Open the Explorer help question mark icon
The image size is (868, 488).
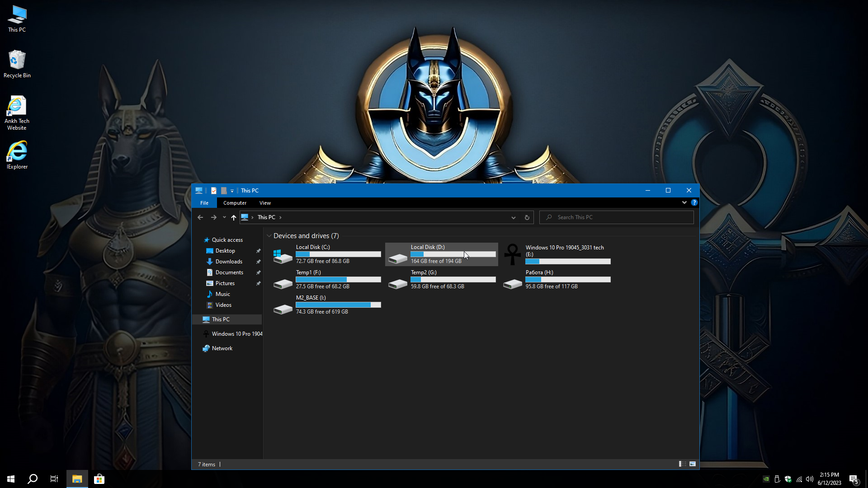pos(694,203)
